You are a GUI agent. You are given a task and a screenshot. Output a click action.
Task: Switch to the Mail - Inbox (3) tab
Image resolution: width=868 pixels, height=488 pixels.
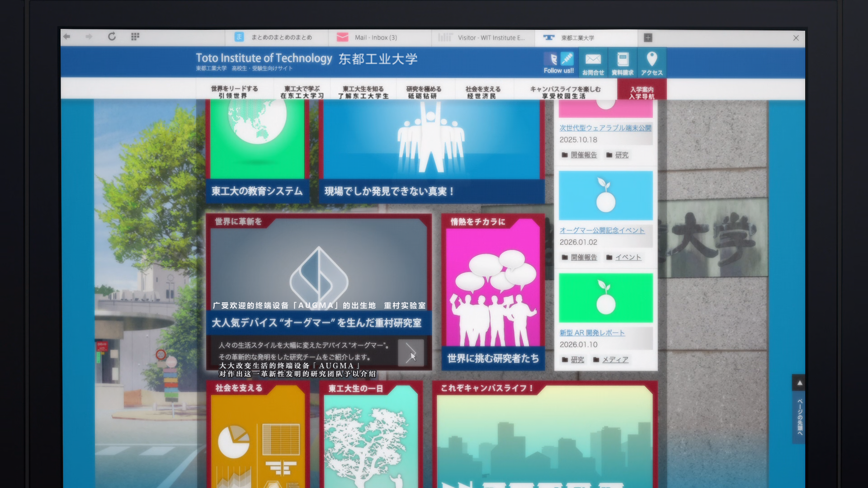pos(375,38)
